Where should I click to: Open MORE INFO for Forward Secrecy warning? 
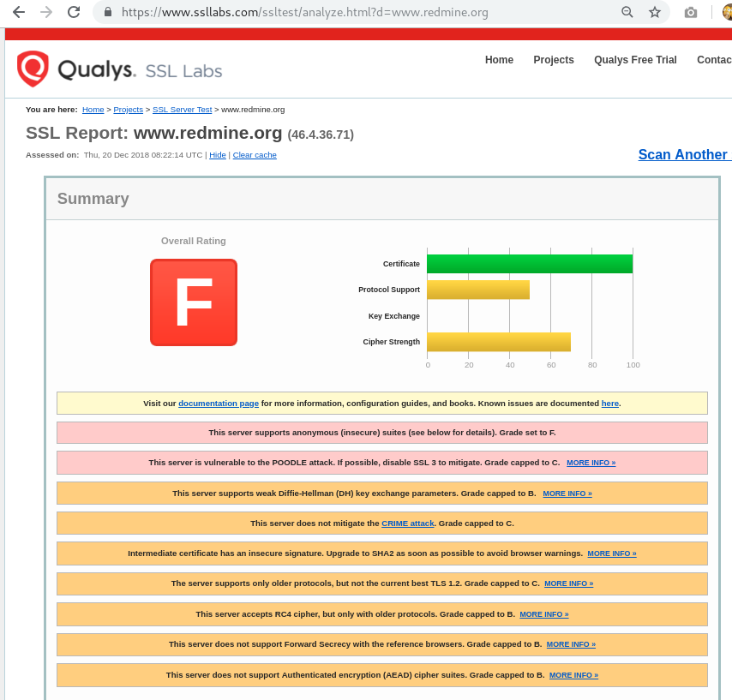coord(571,644)
